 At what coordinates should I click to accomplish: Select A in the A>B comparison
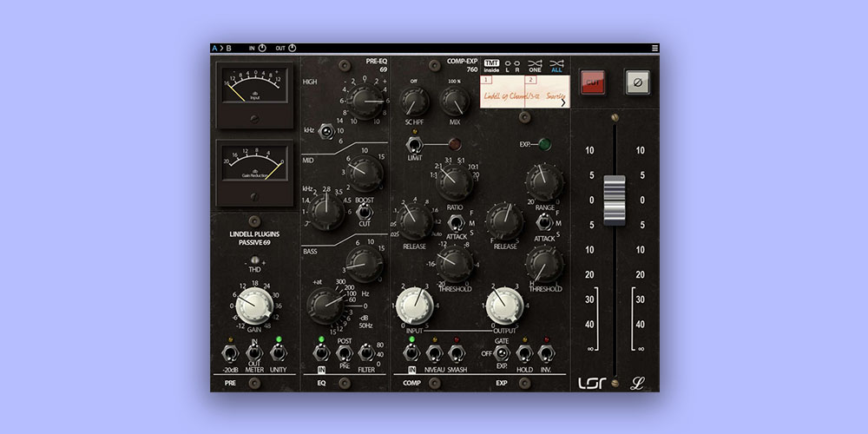(214, 48)
